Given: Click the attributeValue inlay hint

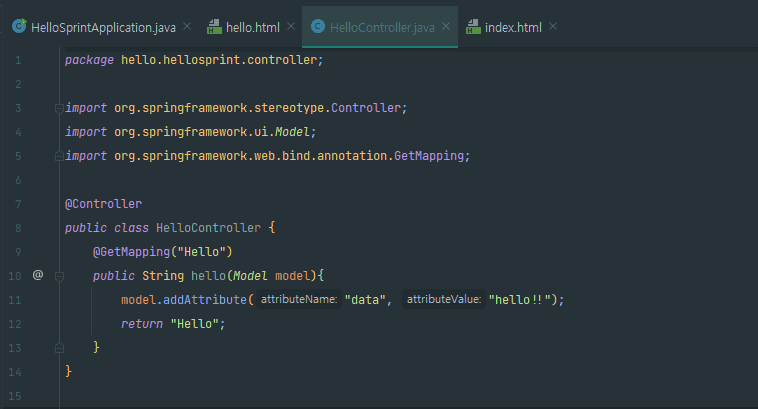Looking at the screenshot, I should (444, 299).
